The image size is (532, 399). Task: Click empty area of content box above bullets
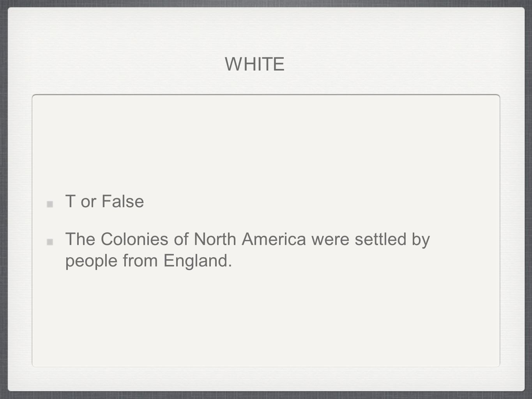click(266, 144)
